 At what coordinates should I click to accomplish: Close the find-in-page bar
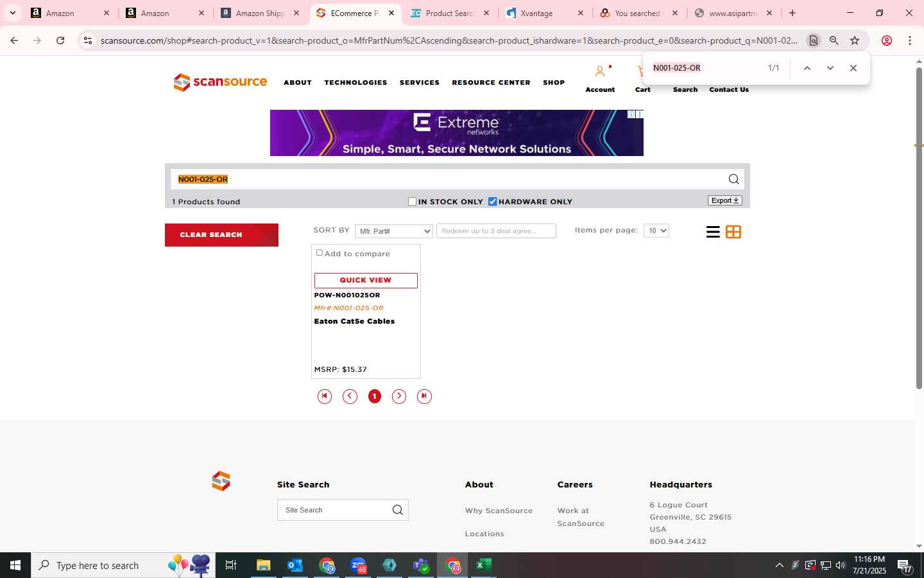[x=853, y=68]
